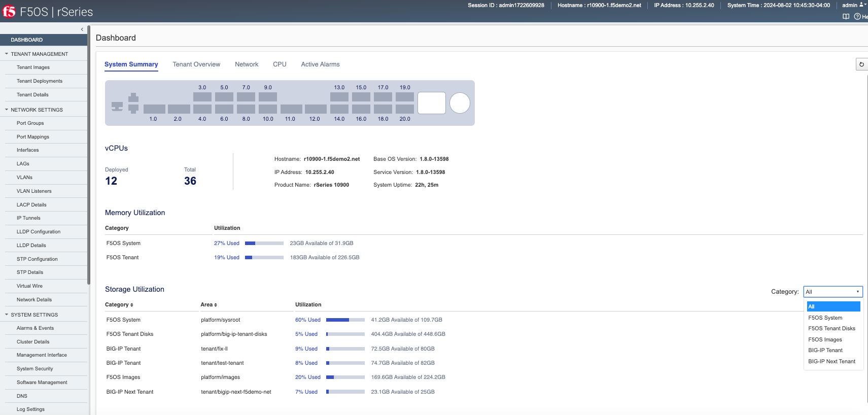Open Tenant Deployments in sidebar
The width and height of the screenshot is (868, 415).
[40, 81]
